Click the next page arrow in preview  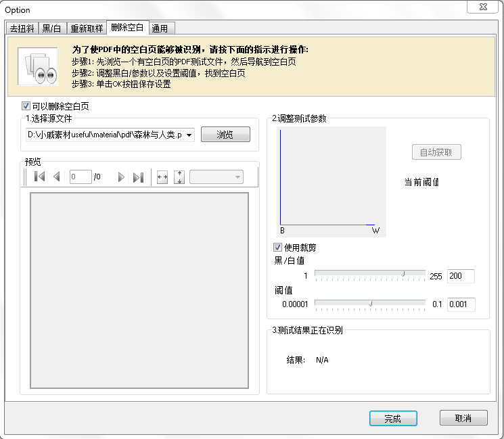121,177
